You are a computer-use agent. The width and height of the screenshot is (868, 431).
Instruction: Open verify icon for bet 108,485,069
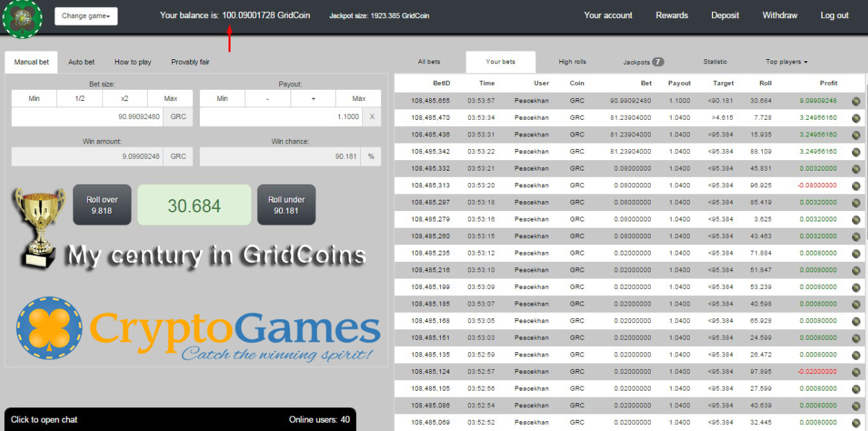[855, 423]
